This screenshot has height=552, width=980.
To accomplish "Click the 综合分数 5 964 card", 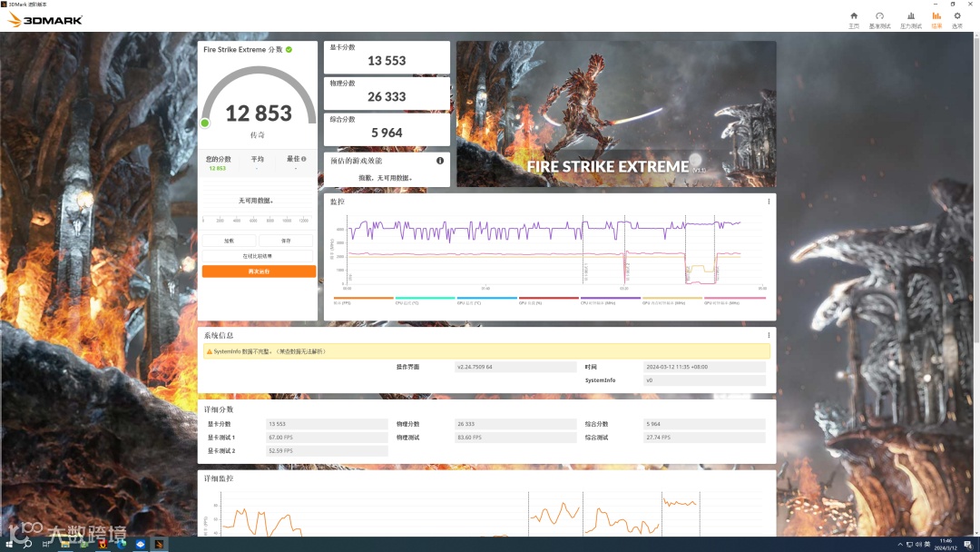I will tap(387, 130).
